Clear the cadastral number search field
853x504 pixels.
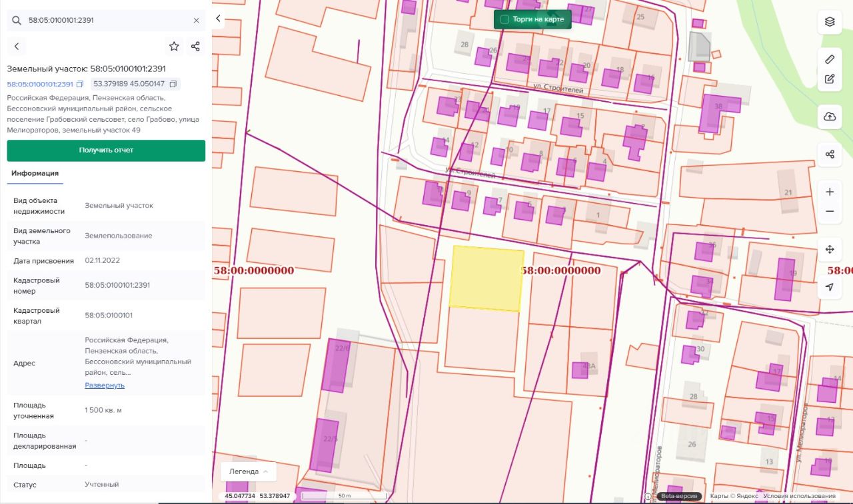[x=196, y=20]
